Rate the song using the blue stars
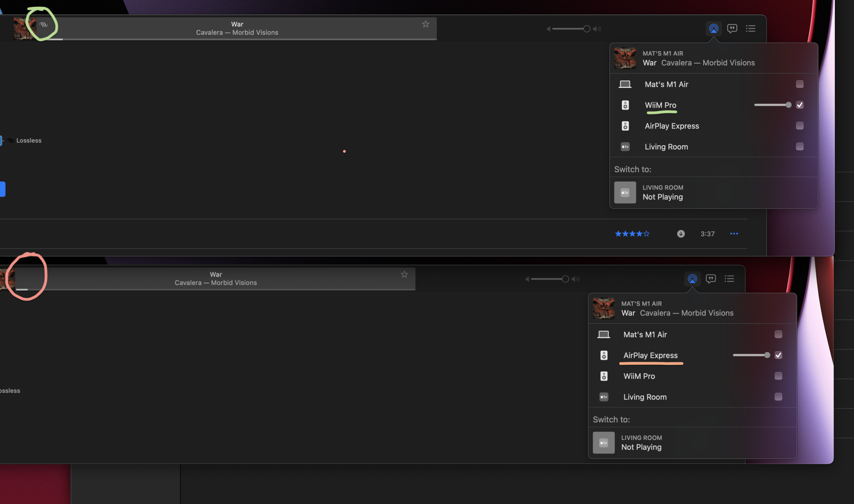854x504 pixels. click(632, 234)
